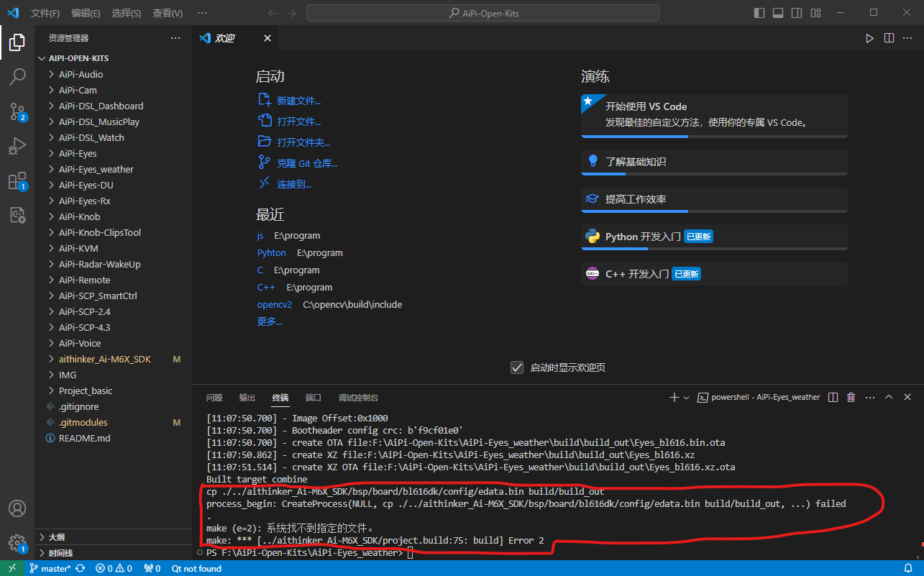Kill terminal with trash icon
Image resolution: width=924 pixels, height=576 pixels.
point(851,397)
